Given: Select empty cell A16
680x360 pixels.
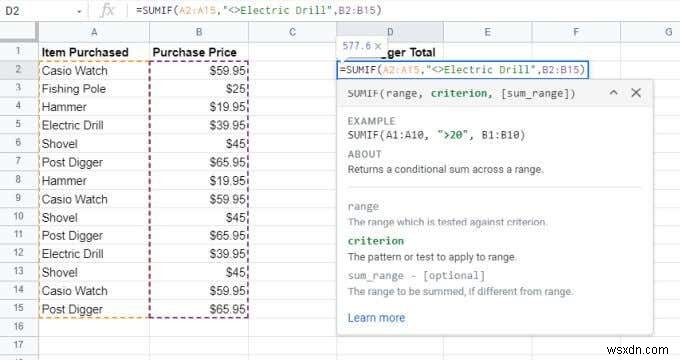Looking at the screenshot, I should click(x=94, y=327).
